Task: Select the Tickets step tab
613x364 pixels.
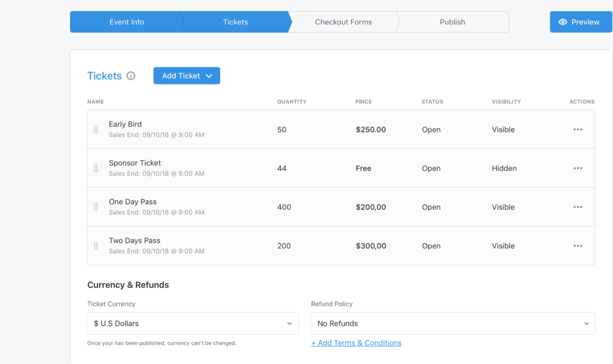Action: tap(235, 22)
